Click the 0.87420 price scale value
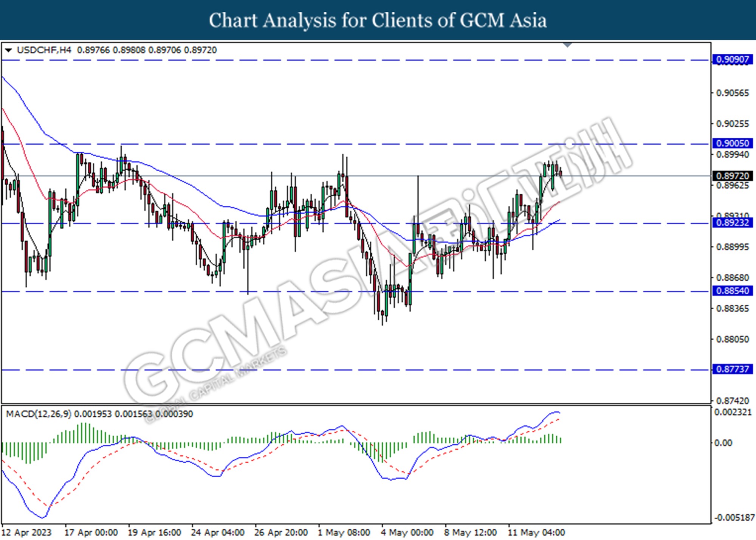Viewport: 756px width, 540px height. 733,401
